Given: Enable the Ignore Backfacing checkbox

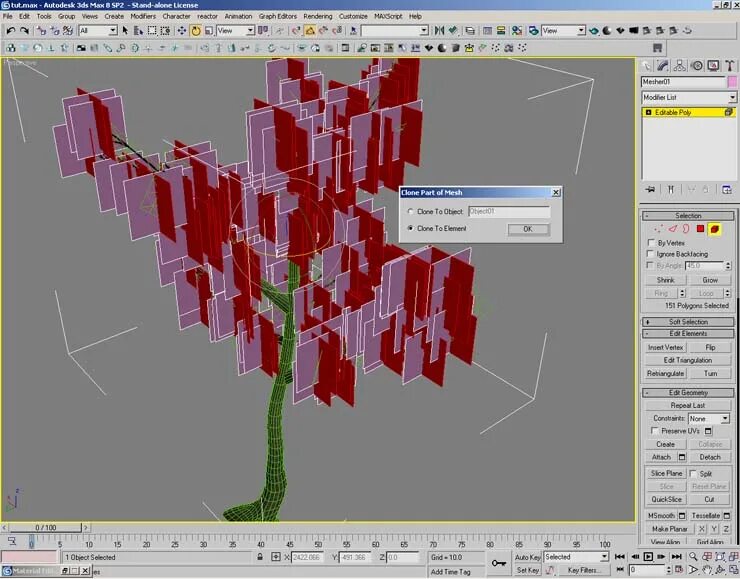Looking at the screenshot, I should (x=651, y=254).
